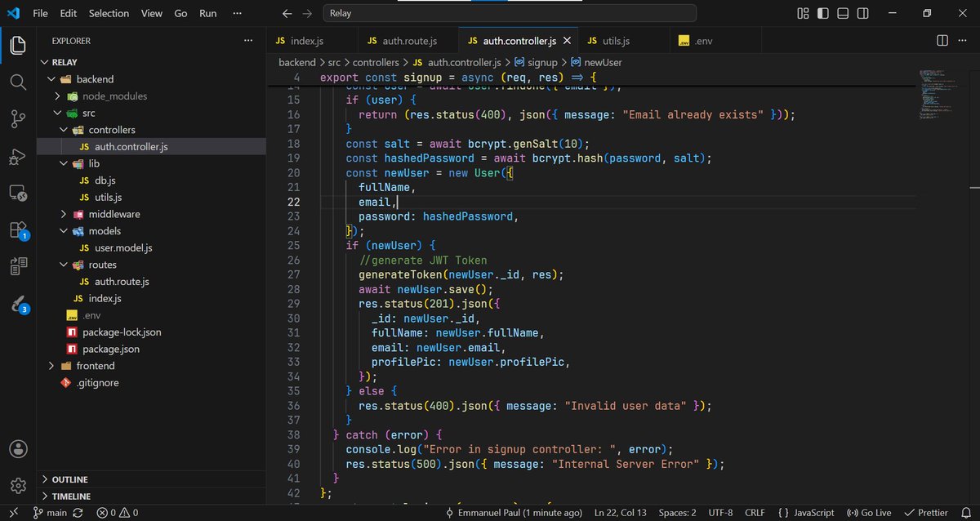Image resolution: width=980 pixels, height=521 pixels.
Task: Open the Accounts menu icon
Action: [18, 448]
